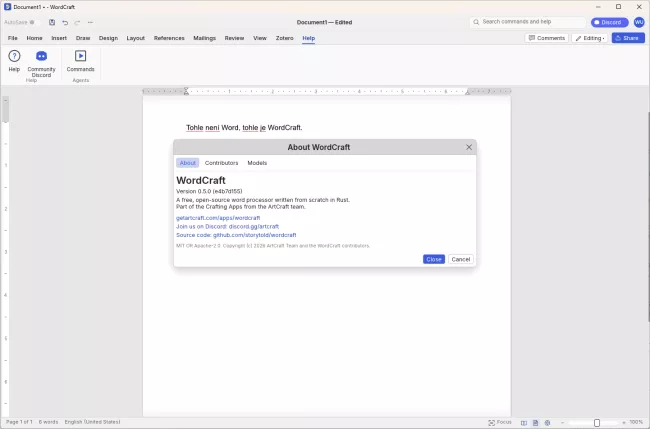Image resolution: width=650 pixels, height=429 pixels.
Task: Switch to Read mode view icon
Action: click(x=524, y=423)
